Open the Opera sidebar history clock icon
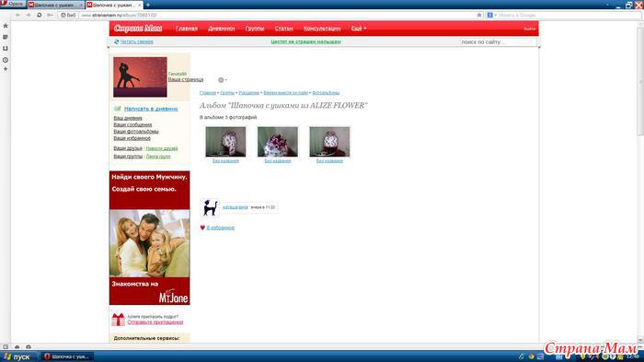Image resolution: width=644 pixels, height=362 pixels. tap(6, 60)
